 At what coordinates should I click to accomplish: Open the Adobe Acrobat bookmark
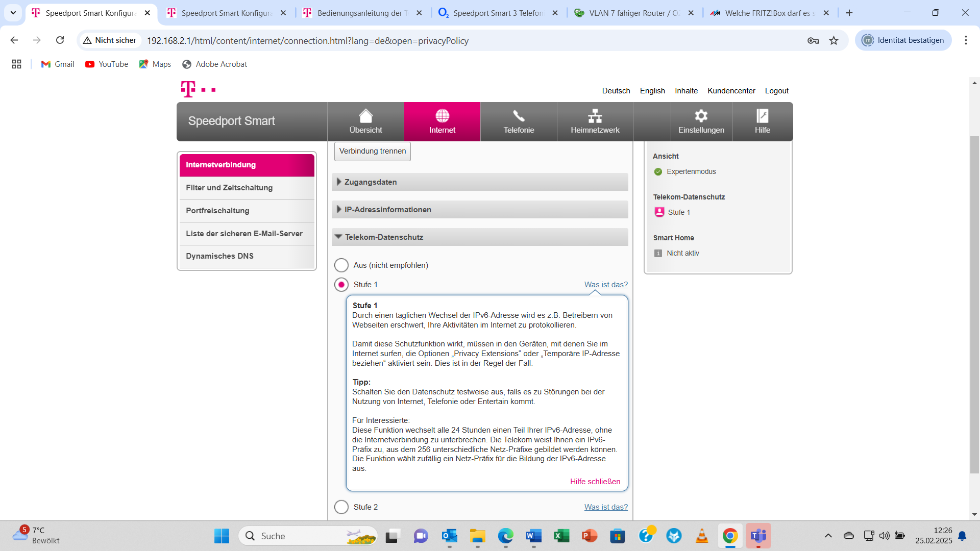click(x=214, y=64)
